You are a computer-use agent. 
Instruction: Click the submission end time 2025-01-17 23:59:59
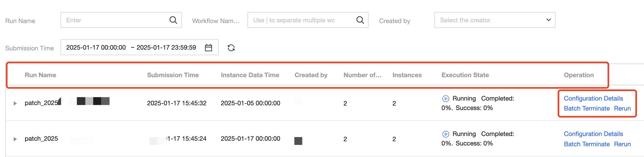tap(166, 48)
